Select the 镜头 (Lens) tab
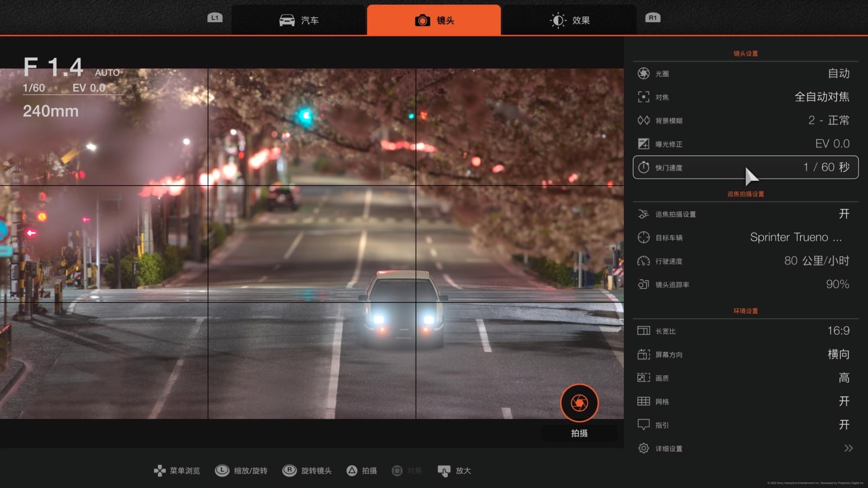The height and width of the screenshot is (488, 868). [434, 20]
